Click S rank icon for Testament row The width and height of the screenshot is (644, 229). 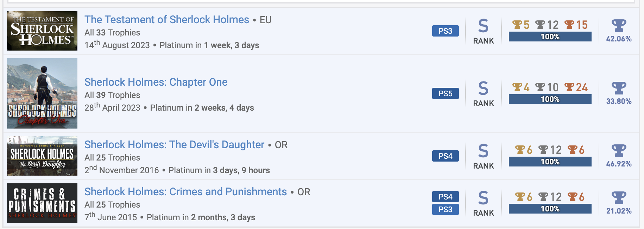(483, 26)
